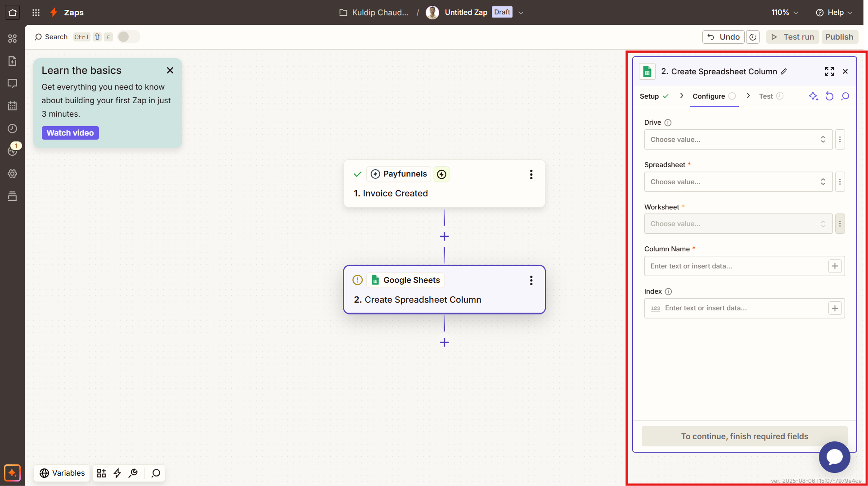Insert data with Index plus button
Screen dimensions: 868x486
click(x=835, y=309)
